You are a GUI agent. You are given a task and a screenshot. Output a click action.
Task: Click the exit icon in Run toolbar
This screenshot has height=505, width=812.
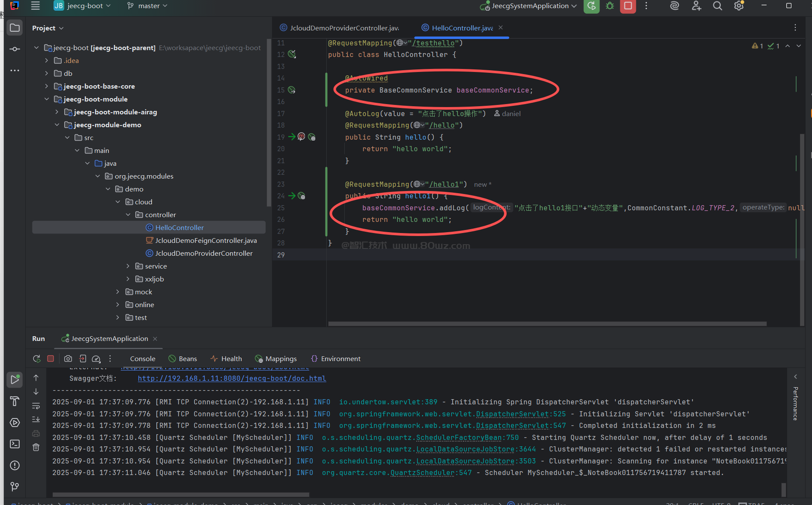pos(83,359)
